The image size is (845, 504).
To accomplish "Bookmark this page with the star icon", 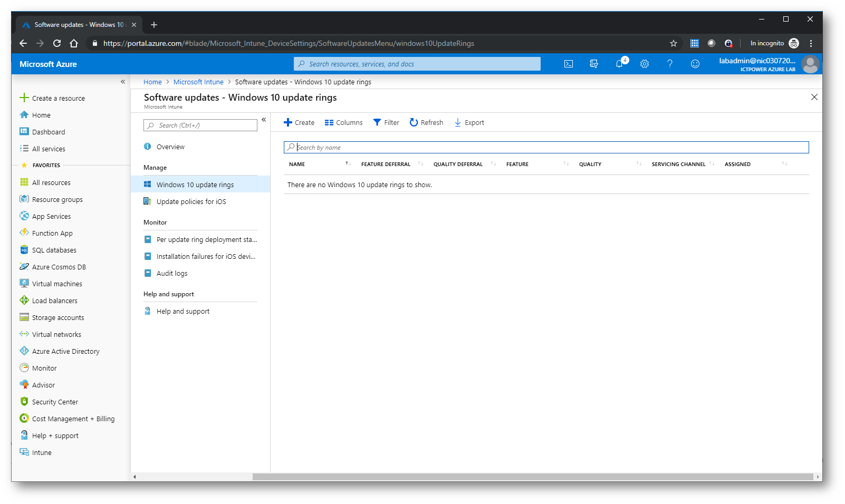I will 674,43.
